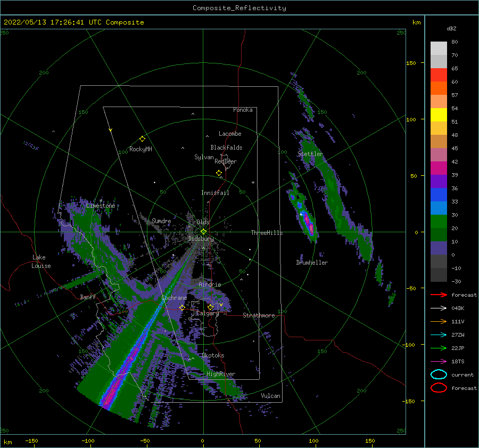
Task: Click the 65 dBZ red color swatch
Action: point(439,75)
